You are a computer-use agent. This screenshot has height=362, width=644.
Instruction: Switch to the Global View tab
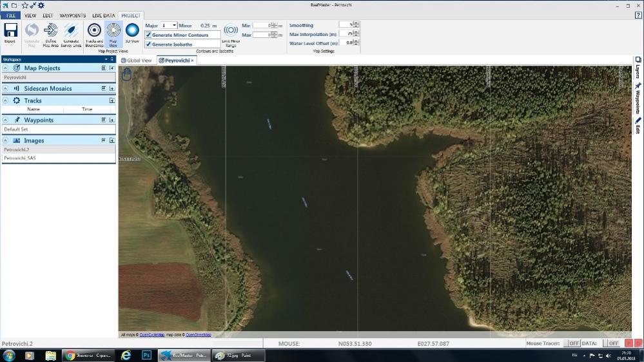(137, 61)
